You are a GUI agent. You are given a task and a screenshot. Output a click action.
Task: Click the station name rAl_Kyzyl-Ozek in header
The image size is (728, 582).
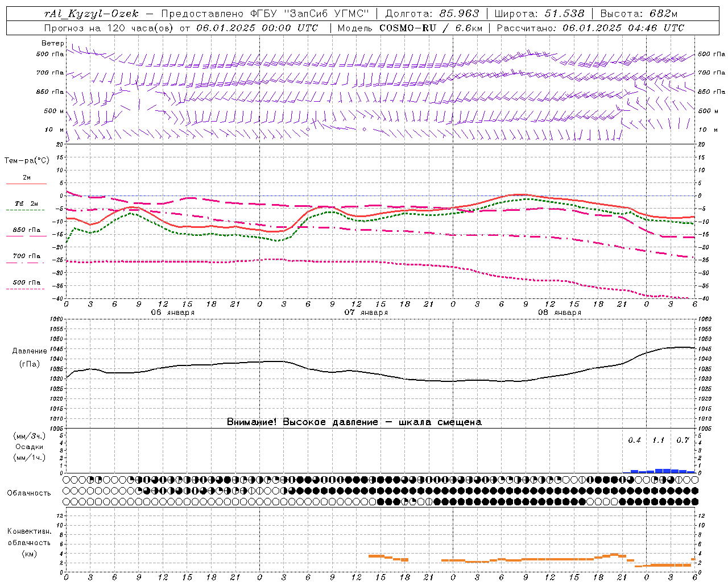[x=91, y=14]
